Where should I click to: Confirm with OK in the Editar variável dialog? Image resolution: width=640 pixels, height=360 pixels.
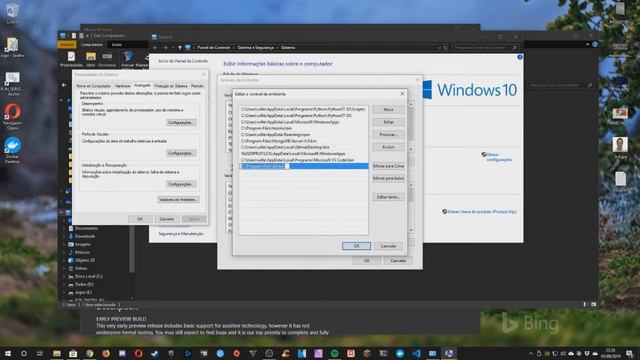pyautogui.click(x=356, y=246)
